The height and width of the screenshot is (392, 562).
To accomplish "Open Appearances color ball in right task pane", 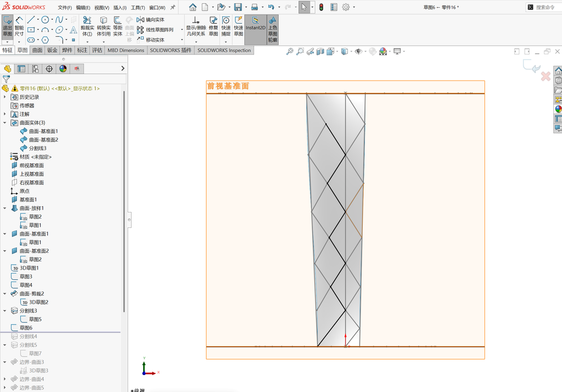I will [x=558, y=109].
